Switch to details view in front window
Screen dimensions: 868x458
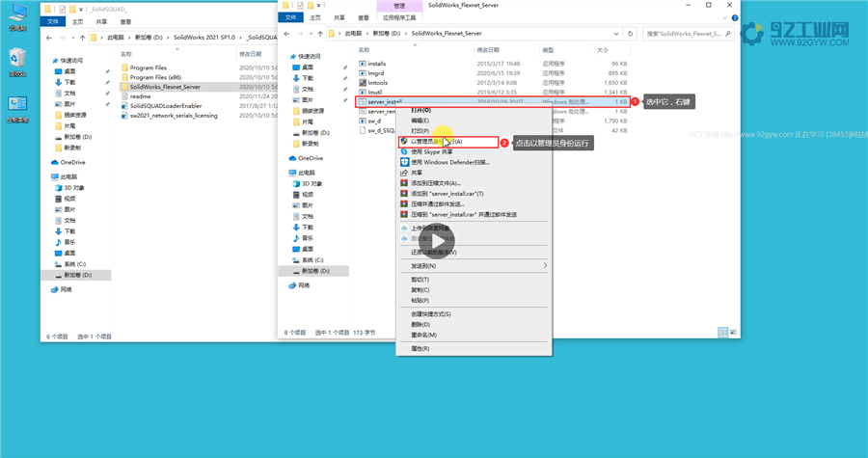(x=723, y=333)
